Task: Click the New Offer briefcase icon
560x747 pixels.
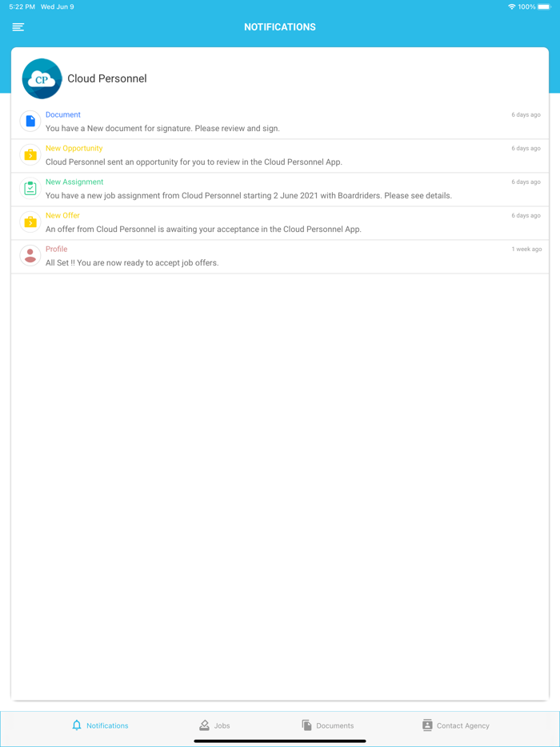Action: (x=30, y=222)
